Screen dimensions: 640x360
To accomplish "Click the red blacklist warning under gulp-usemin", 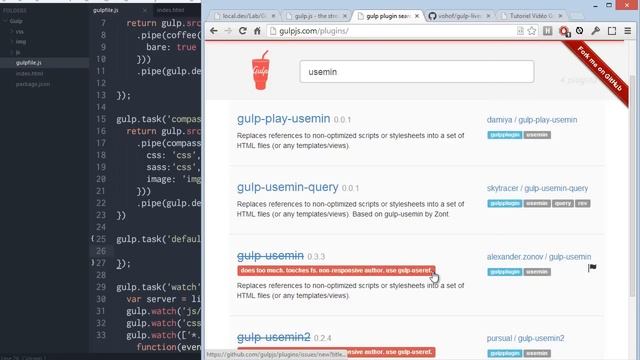I will pos(336,271).
